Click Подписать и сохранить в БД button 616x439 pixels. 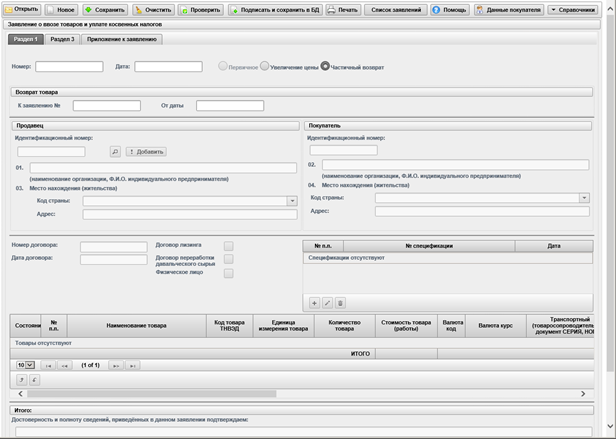click(x=276, y=9)
